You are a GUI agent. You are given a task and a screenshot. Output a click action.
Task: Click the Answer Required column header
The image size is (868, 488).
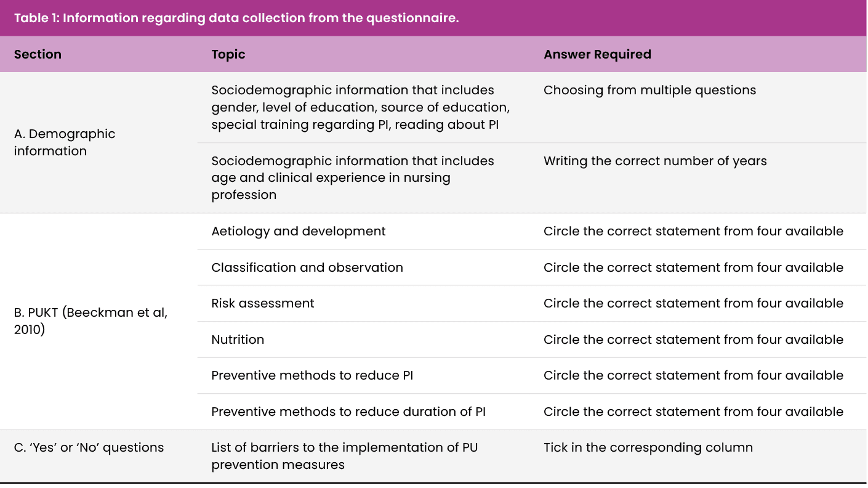597,54
